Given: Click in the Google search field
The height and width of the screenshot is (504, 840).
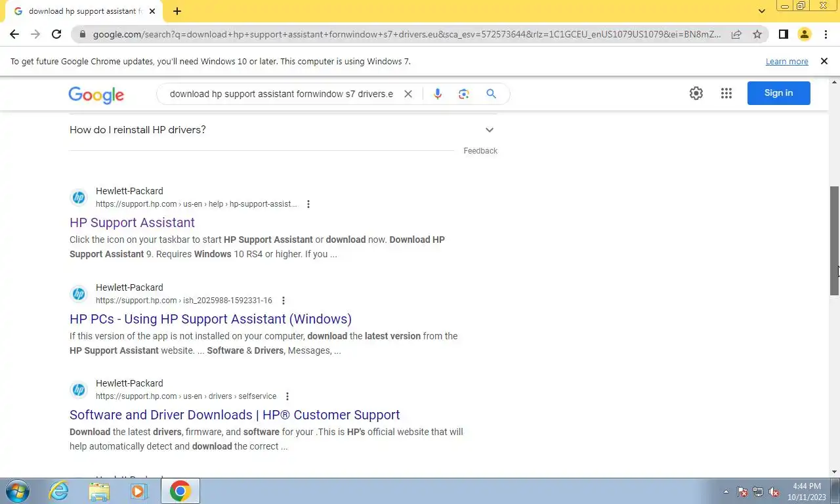Looking at the screenshot, I should click(281, 94).
